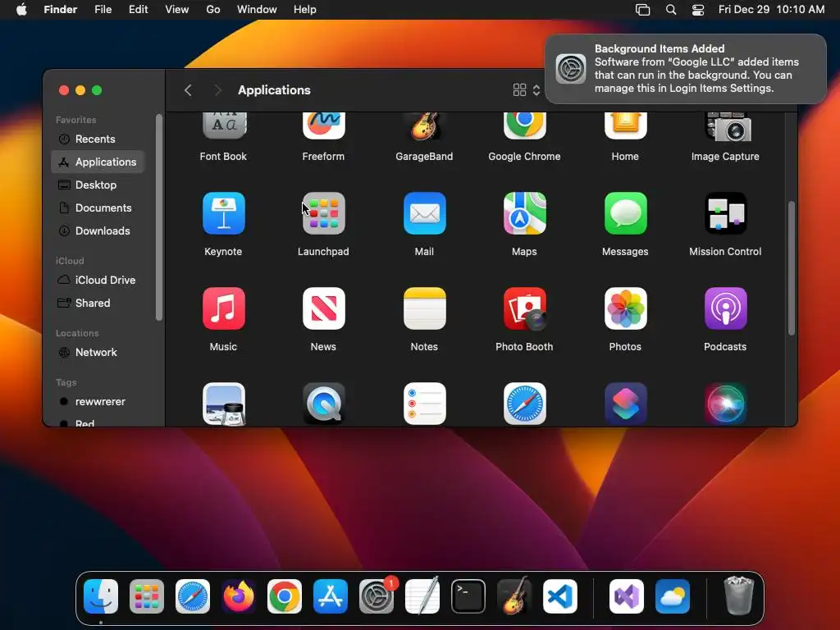Open Terminal from the Dock

tap(468, 596)
